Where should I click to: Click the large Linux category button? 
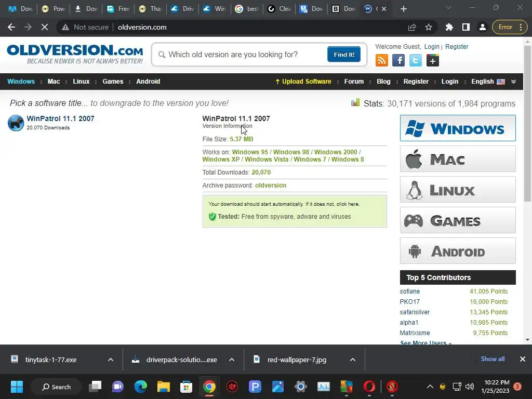click(x=458, y=189)
